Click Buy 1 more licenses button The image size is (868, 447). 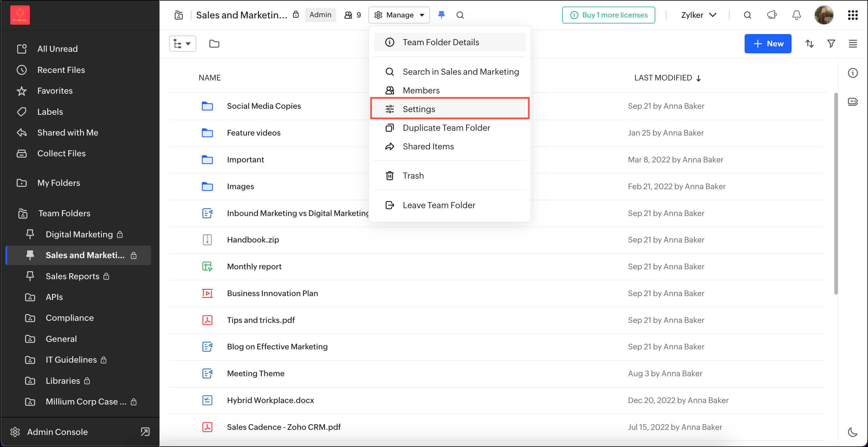tap(608, 15)
